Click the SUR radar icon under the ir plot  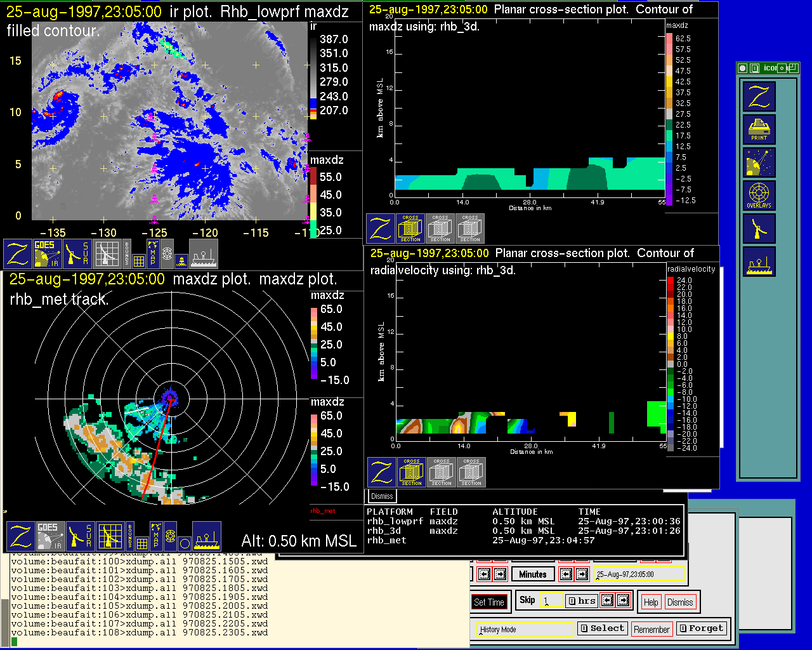(x=79, y=253)
